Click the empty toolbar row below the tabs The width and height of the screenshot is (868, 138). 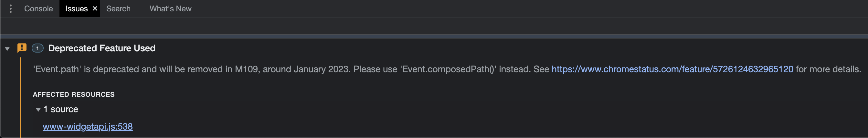tap(434, 25)
